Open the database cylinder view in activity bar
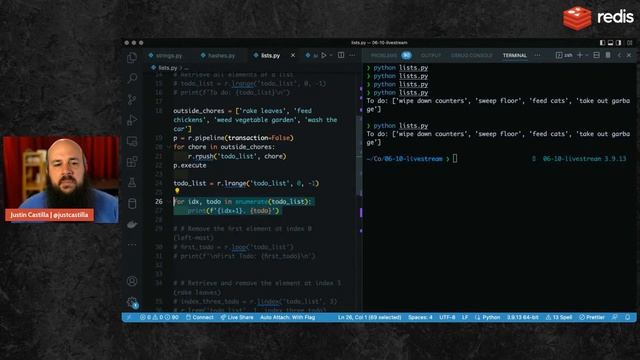This screenshot has width=640, height=360. point(132,203)
